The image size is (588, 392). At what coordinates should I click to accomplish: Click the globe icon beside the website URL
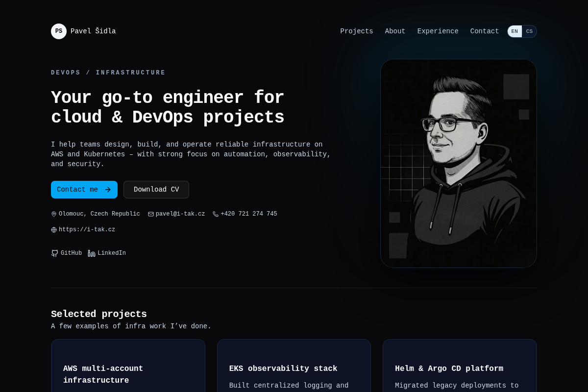coord(54,230)
